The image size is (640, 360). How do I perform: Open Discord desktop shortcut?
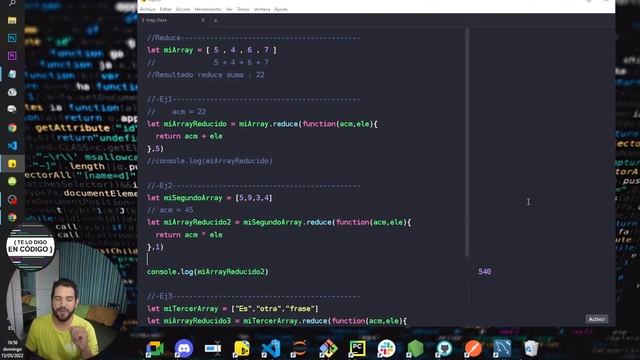click(184, 349)
